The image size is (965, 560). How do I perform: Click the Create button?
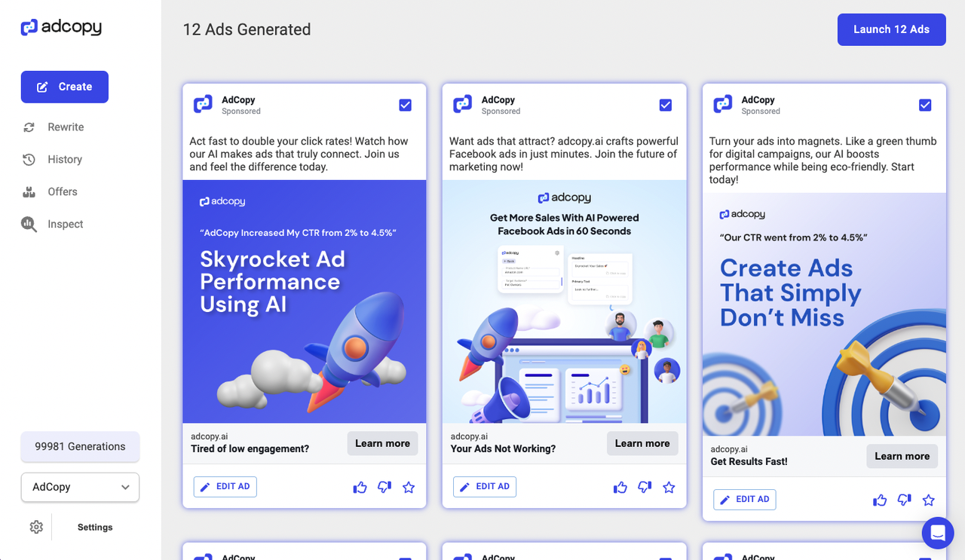(65, 87)
